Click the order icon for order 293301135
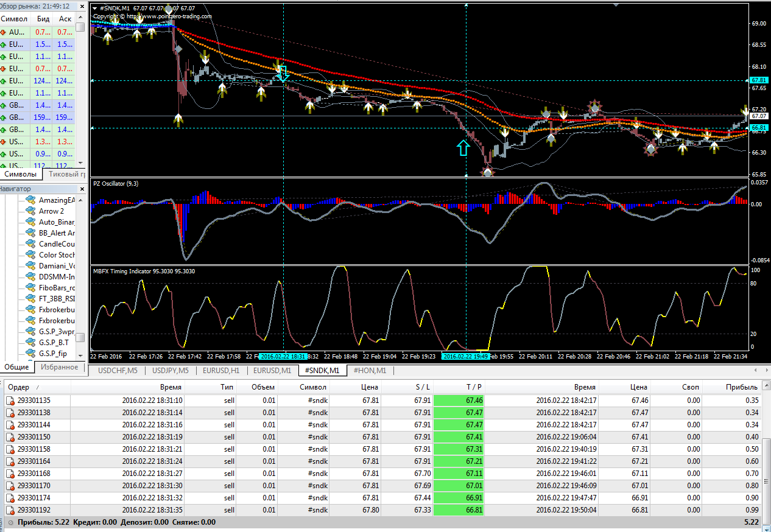 coord(10,401)
